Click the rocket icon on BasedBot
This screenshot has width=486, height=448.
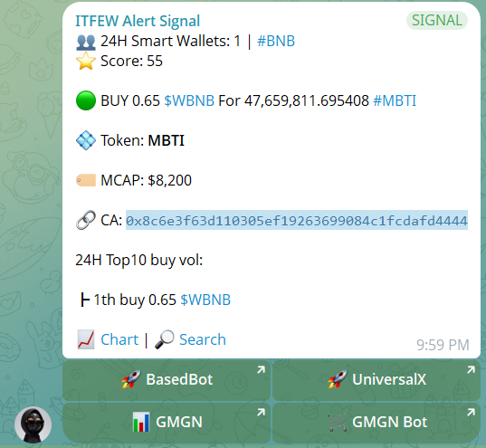[131, 379]
